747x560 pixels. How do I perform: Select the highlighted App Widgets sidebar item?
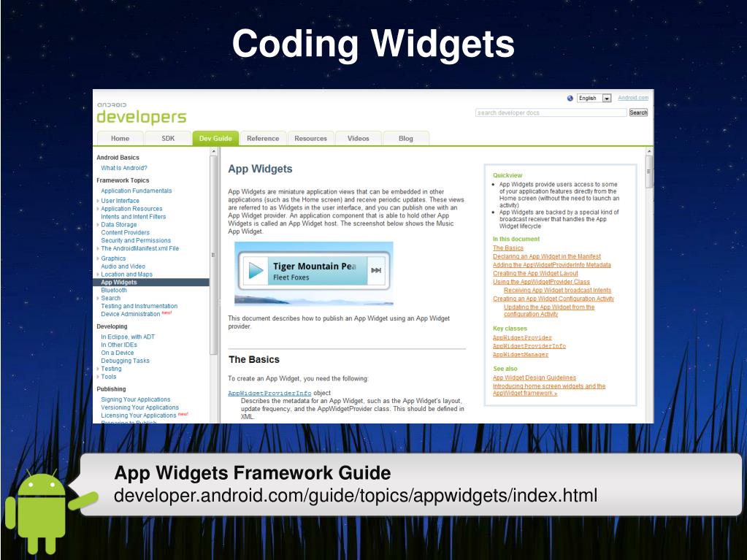click(151, 283)
